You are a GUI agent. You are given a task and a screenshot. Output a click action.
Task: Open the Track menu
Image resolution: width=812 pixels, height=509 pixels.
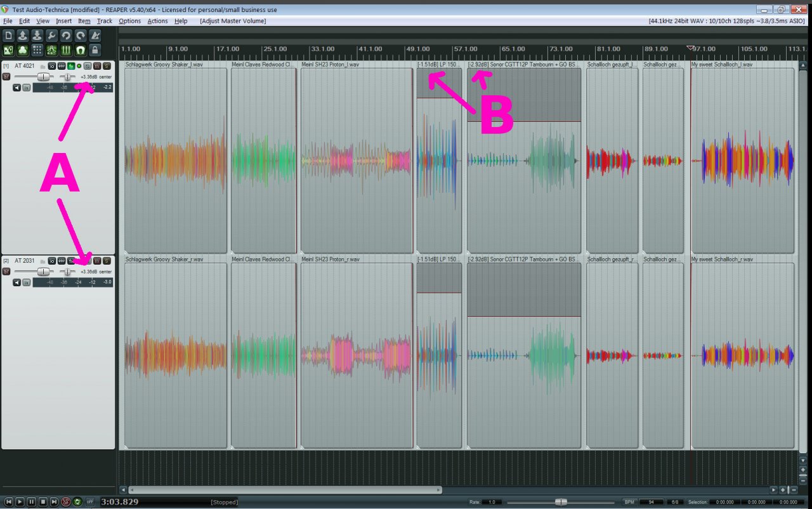105,21
